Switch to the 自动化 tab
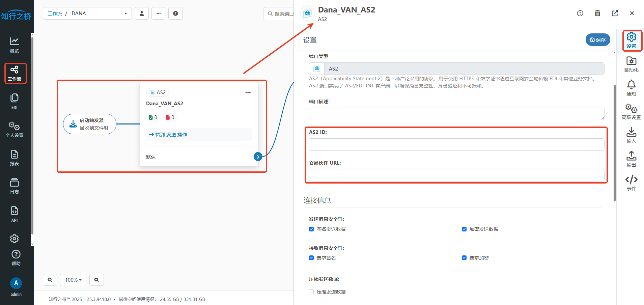 (x=631, y=64)
